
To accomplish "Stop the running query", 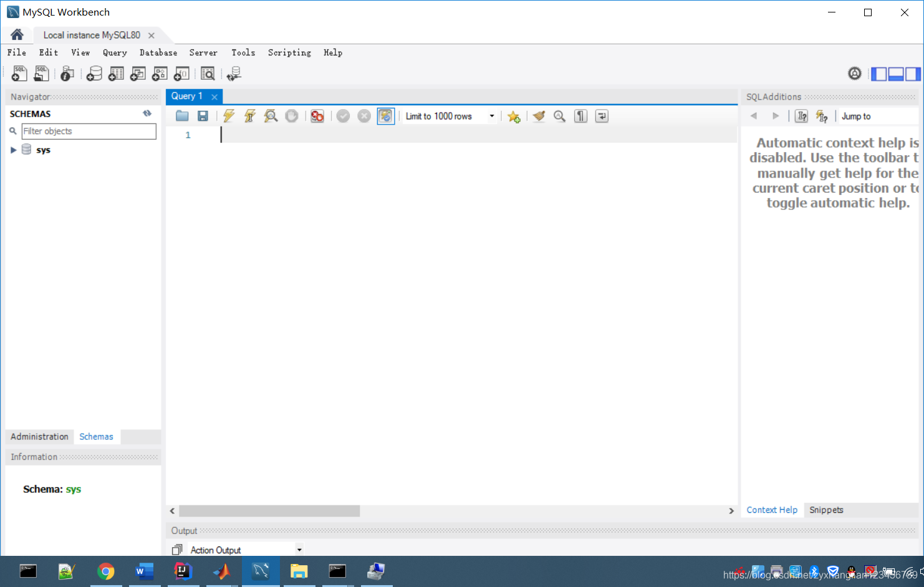I will [x=291, y=116].
